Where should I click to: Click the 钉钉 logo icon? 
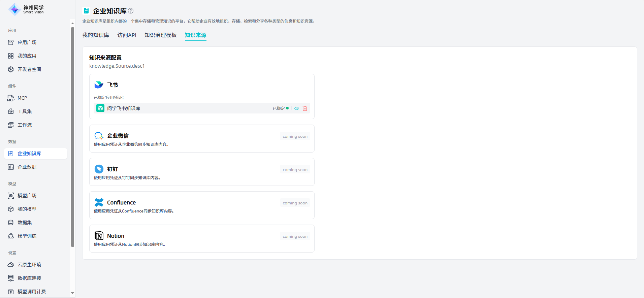99,169
